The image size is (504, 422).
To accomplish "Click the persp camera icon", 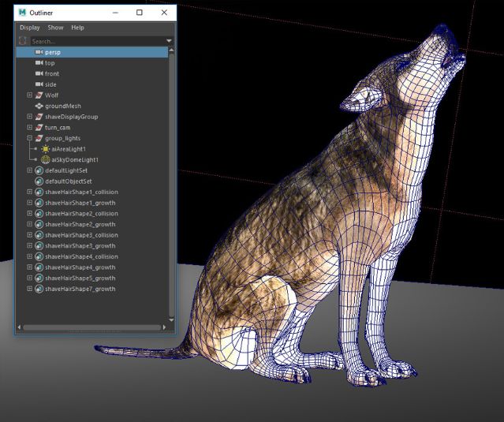I will pyautogui.click(x=39, y=52).
